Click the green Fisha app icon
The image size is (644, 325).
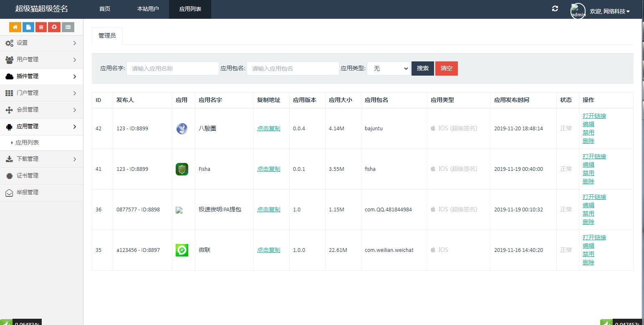[x=182, y=169]
